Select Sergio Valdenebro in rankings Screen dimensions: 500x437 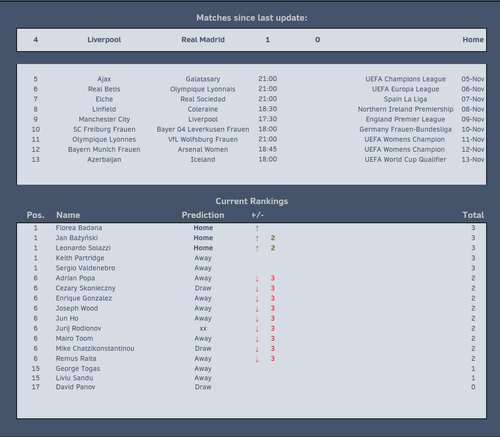tap(85, 268)
